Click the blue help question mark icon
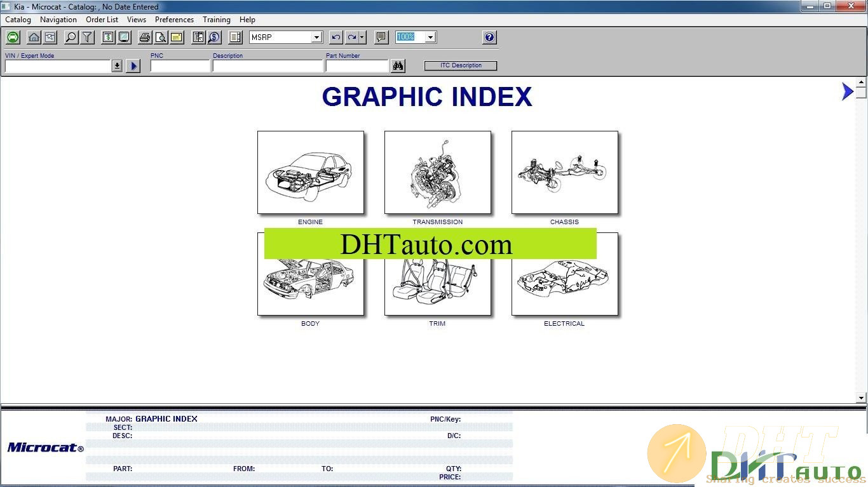This screenshot has width=868, height=487. point(489,37)
